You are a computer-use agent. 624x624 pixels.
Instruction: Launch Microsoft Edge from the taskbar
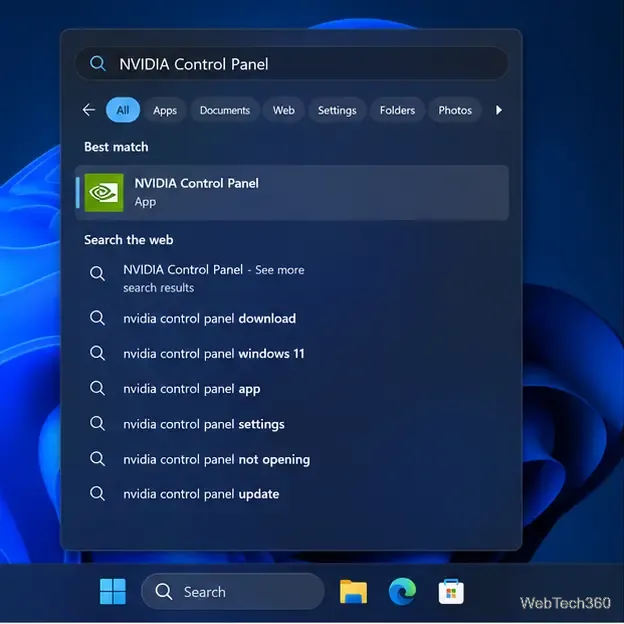402,591
